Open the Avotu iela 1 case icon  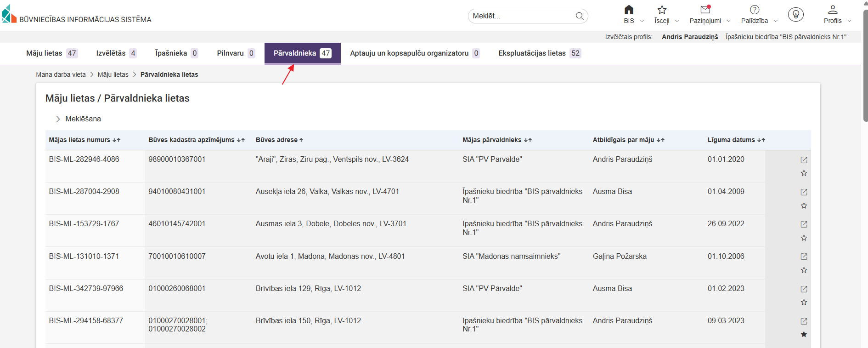point(804,257)
